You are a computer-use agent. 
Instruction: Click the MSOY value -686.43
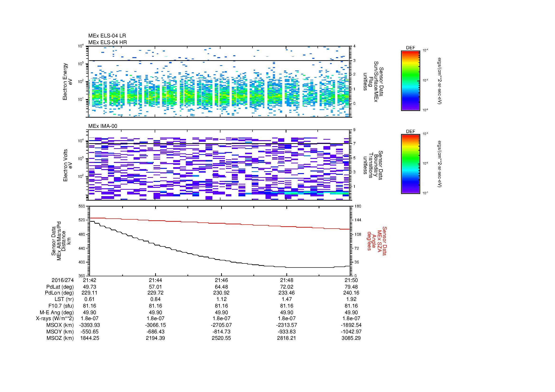[x=155, y=332]
